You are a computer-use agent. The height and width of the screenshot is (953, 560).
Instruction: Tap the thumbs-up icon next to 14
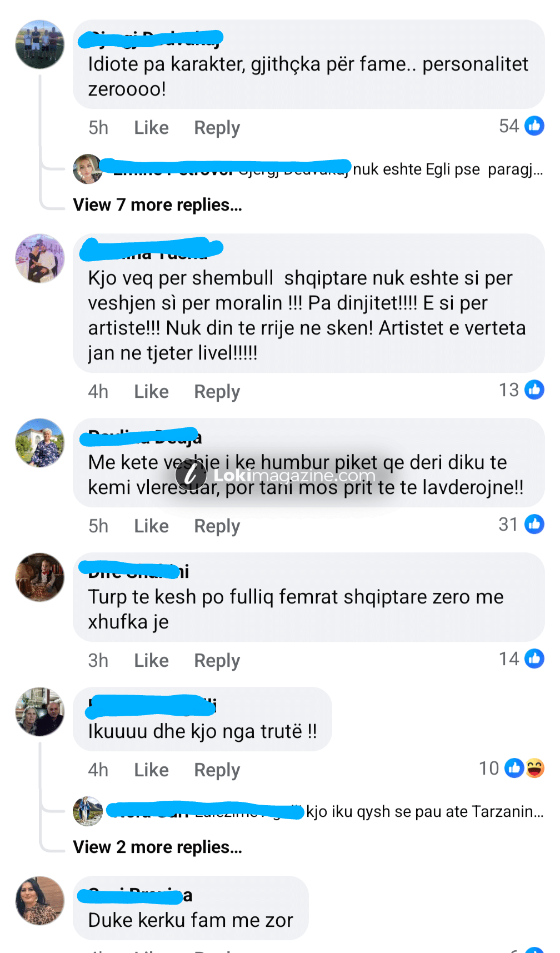pyautogui.click(x=534, y=659)
